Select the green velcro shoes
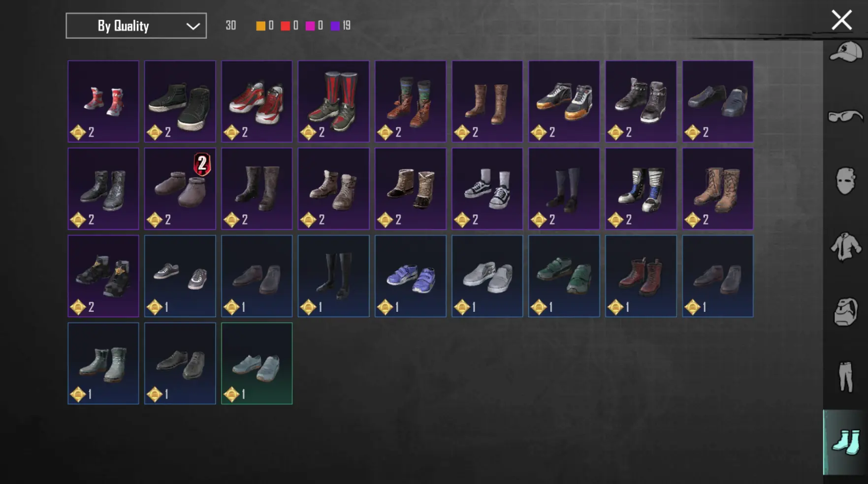 [x=564, y=276]
